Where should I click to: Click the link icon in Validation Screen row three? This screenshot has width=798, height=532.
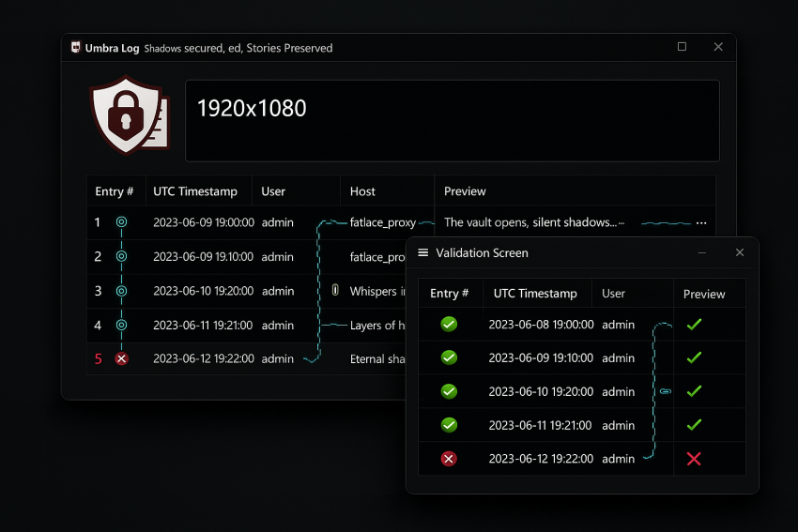pyautogui.click(x=666, y=391)
